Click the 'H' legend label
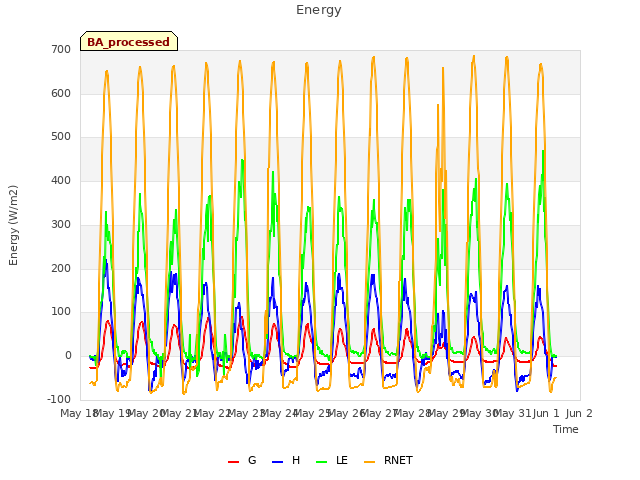The image size is (640, 480). (296, 460)
